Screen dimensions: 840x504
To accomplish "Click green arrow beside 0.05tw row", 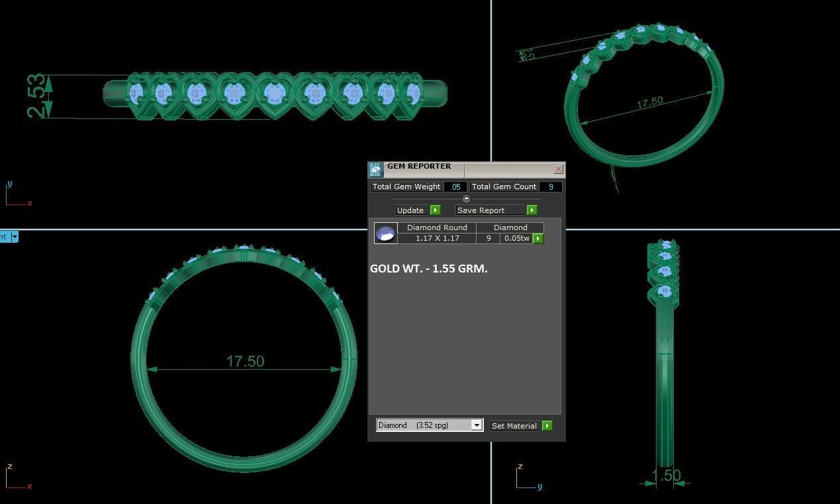I will [538, 238].
